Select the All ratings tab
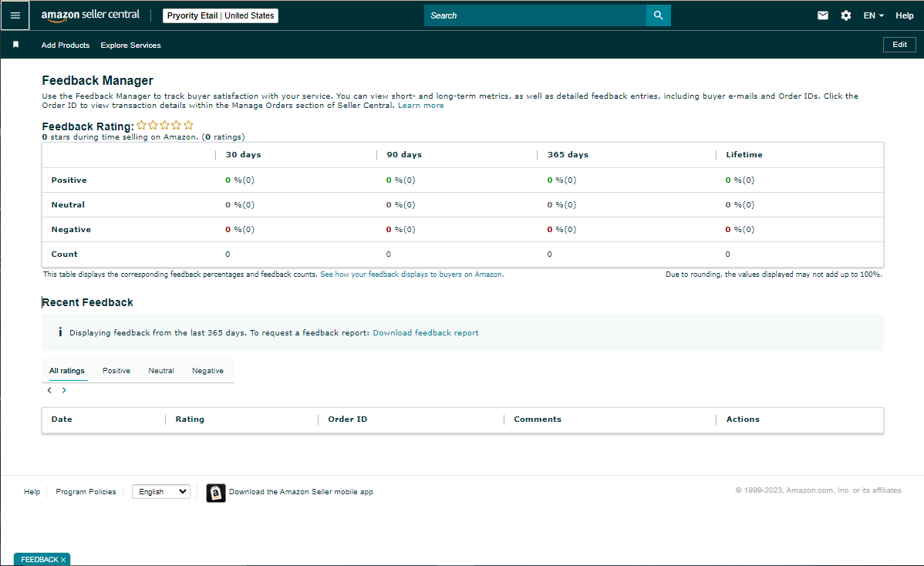 coord(66,370)
